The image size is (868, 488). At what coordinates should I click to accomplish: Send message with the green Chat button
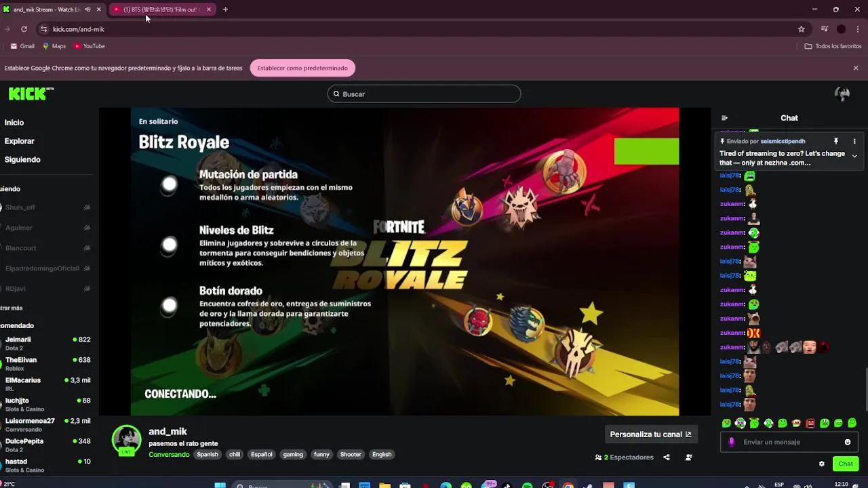click(x=846, y=464)
